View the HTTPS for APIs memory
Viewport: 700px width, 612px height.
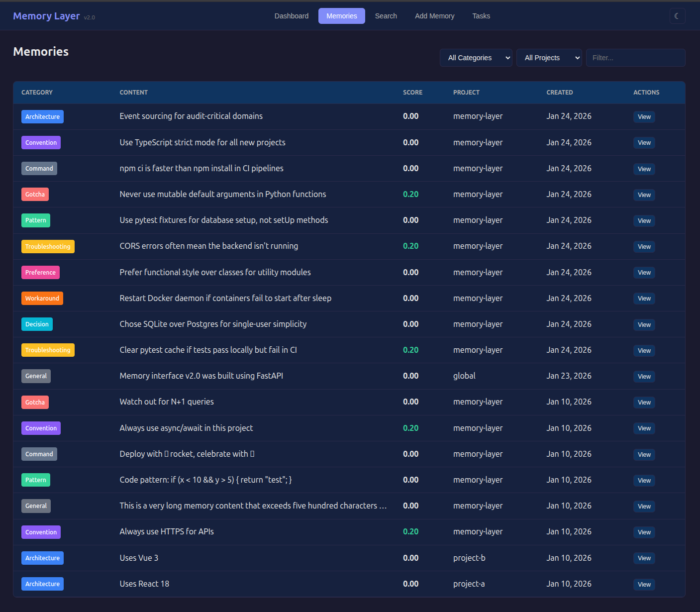(x=644, y=532)
